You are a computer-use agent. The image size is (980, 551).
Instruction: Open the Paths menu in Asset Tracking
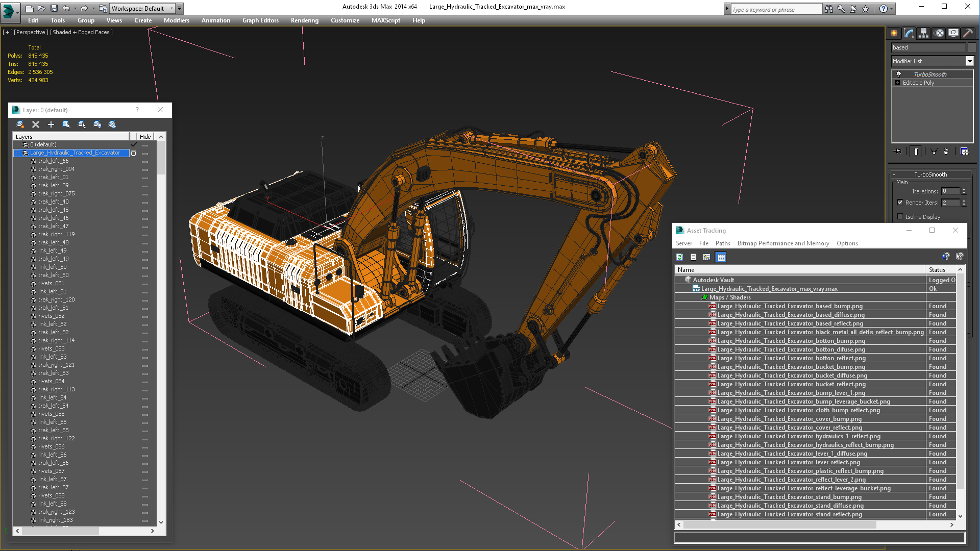[722, 243]
